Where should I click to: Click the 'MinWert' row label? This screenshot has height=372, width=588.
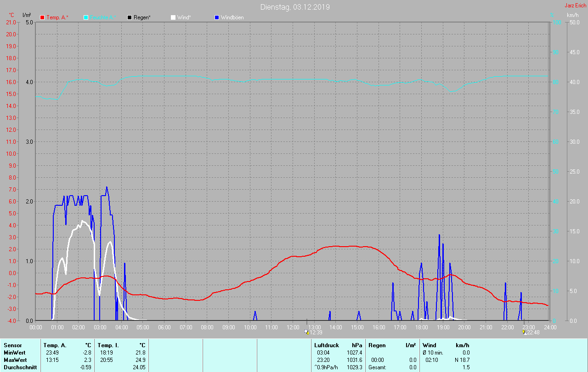tap(14, 353)
